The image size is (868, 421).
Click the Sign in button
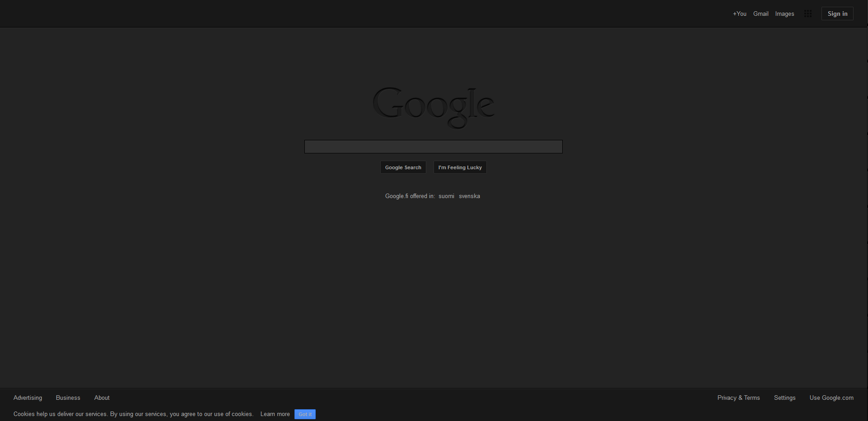click(x=837, y=14)
